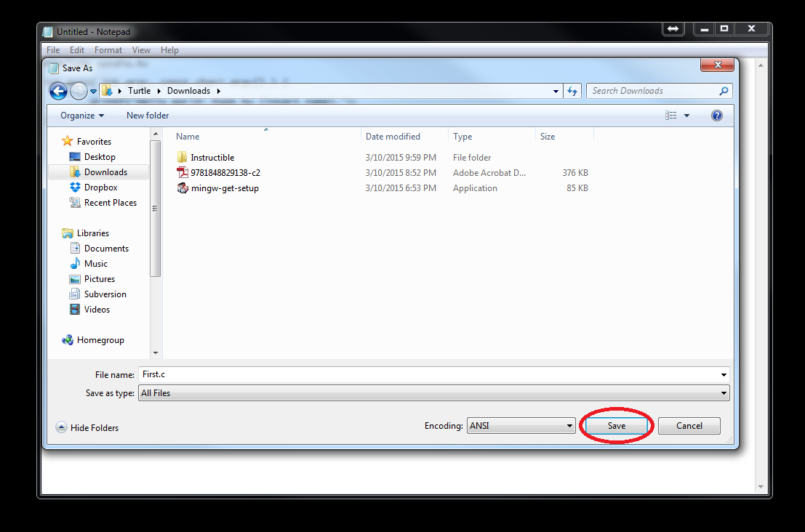
Task: Open the Notepad Help menu
Action: coord(169,49)
